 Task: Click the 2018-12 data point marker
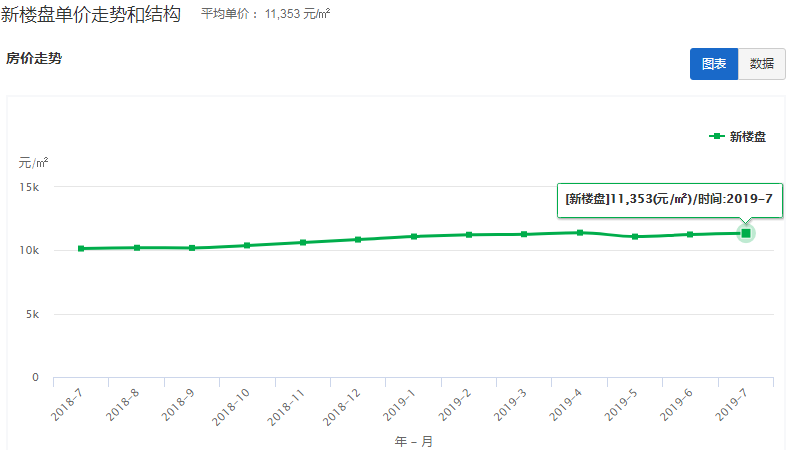358,239
